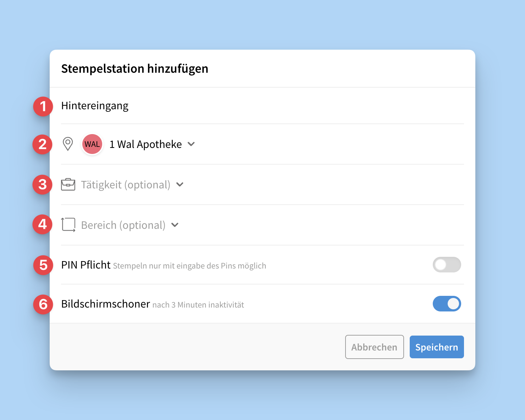This screenshot has width=525, height=420.
Task: Click red step marker number 1
Action: 43,106
